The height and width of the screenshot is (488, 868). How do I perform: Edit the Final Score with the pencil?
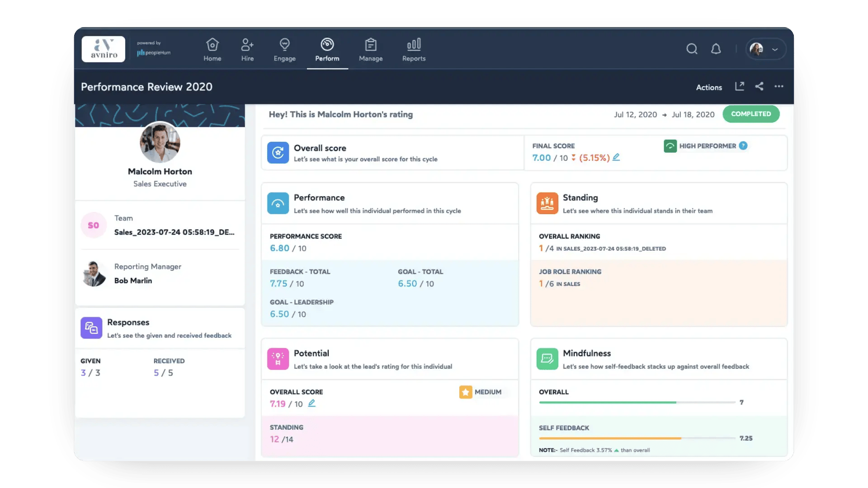tap(617, 158)
